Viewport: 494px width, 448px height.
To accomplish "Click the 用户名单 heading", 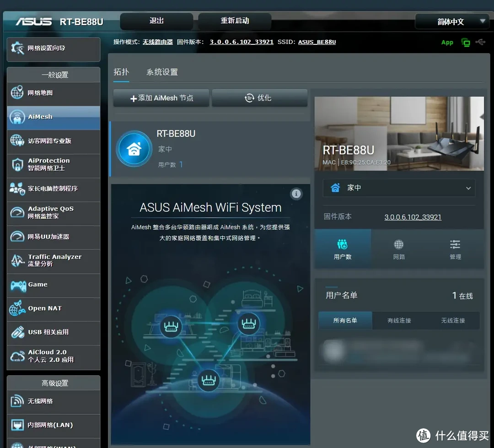I will (x=342, y=296).
